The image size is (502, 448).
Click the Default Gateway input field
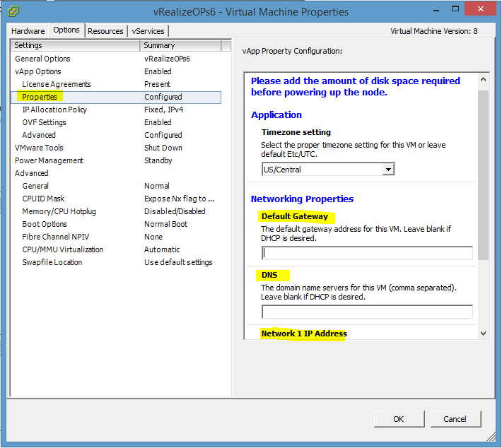tap(367, 253)
